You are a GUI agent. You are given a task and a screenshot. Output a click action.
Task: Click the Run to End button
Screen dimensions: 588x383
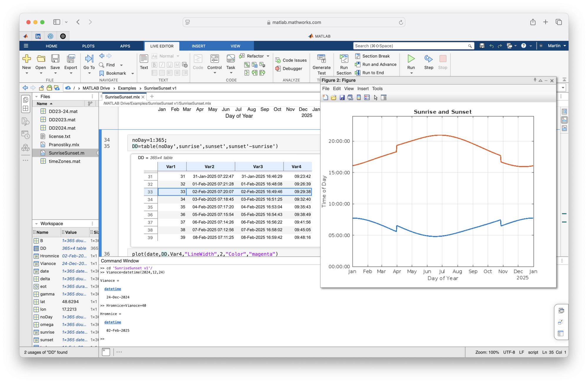click(x=369, y=73)
